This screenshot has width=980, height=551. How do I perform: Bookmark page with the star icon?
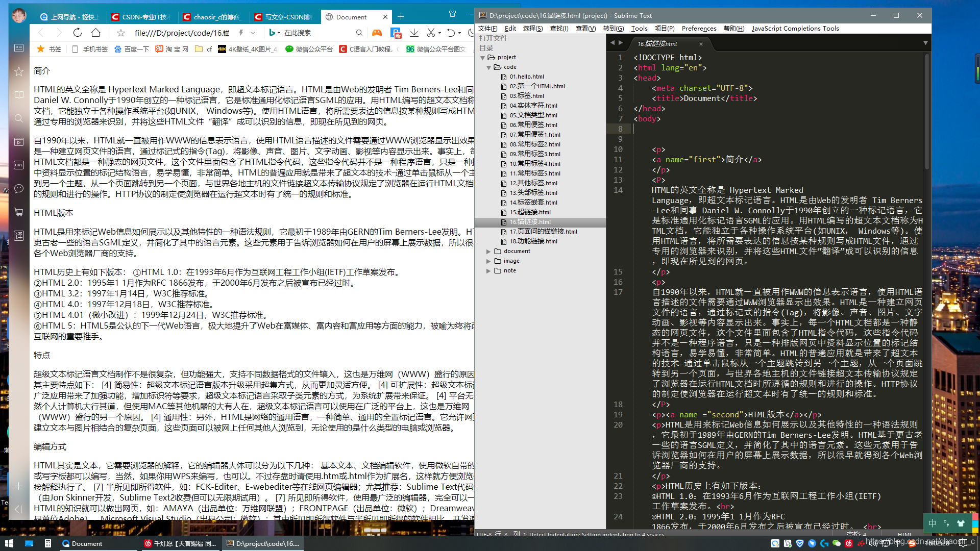click(121, 33)
